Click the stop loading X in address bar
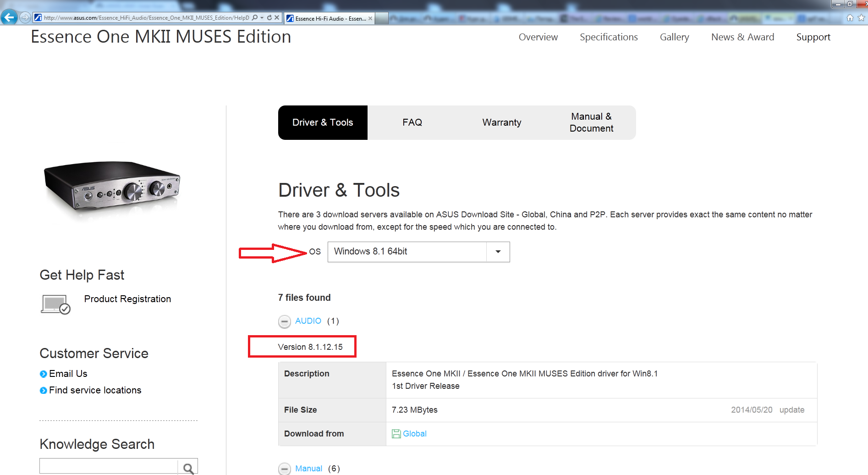 click(277, 17)
